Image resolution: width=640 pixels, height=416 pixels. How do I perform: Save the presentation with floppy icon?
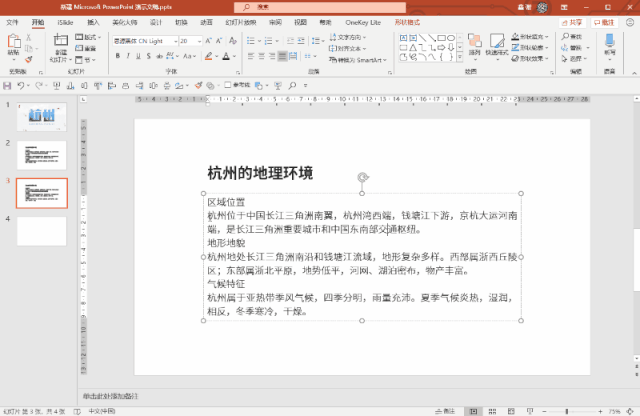7,85
